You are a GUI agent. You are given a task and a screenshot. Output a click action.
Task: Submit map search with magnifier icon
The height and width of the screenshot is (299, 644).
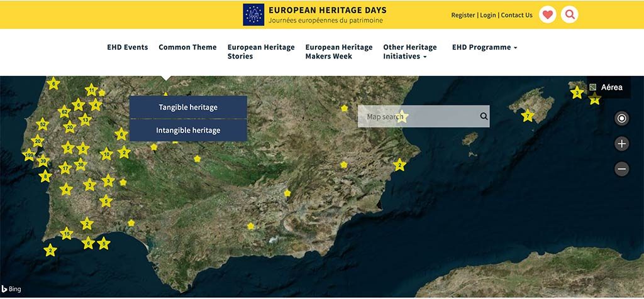(484, 116)
